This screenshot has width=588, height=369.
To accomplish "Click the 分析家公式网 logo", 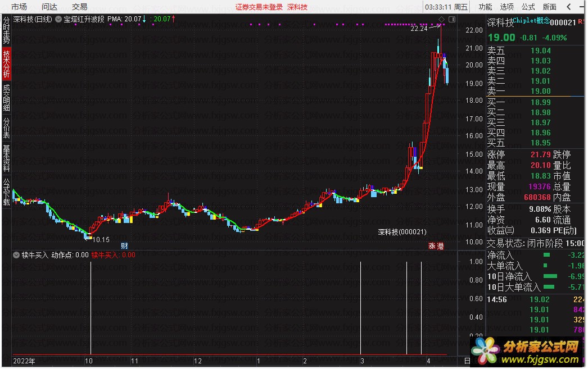I will pyautogui.click(x=541, y=347).
